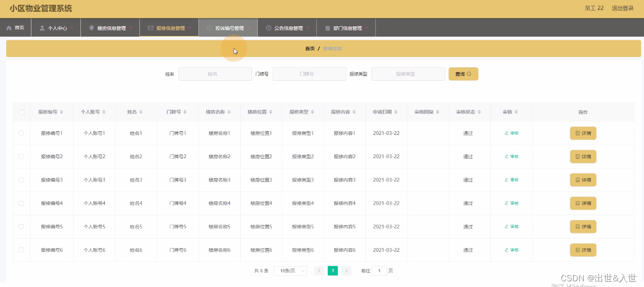
Task: Click 审核 edit icon in 报修编号5 row
Action: click(507, 227)
